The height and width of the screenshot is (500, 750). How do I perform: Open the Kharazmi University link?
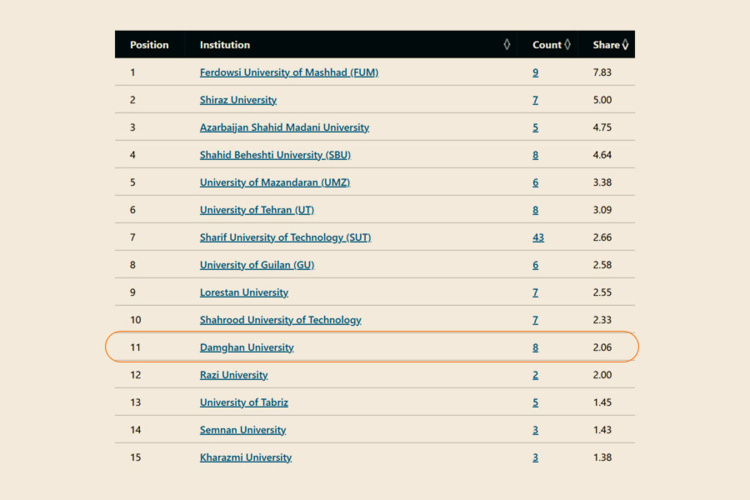[246, 457]
